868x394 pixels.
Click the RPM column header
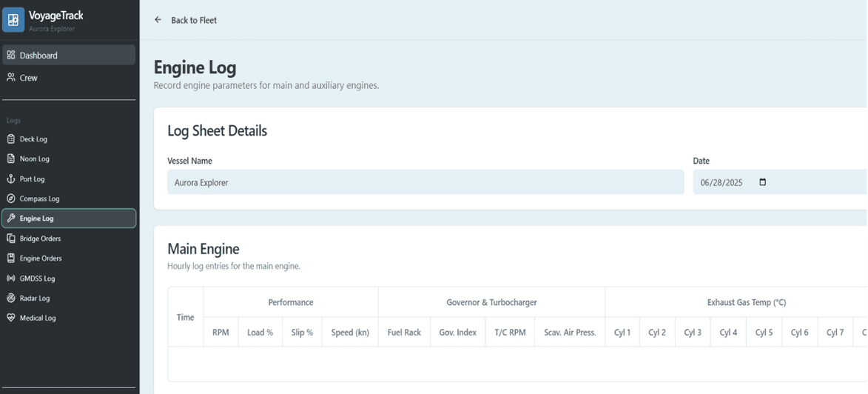click(x=221, y=333)
